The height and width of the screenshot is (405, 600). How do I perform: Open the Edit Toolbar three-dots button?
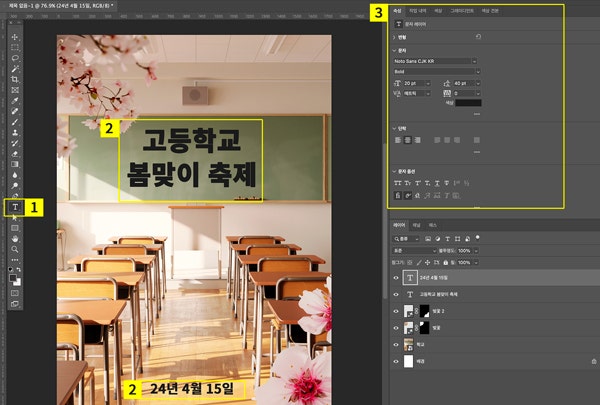(15, 260)
